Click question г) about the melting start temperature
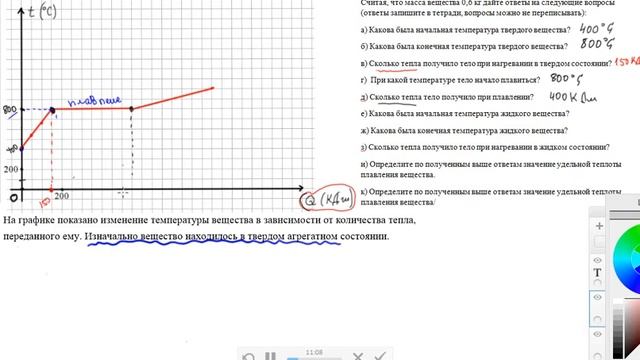 coord(450,80)
